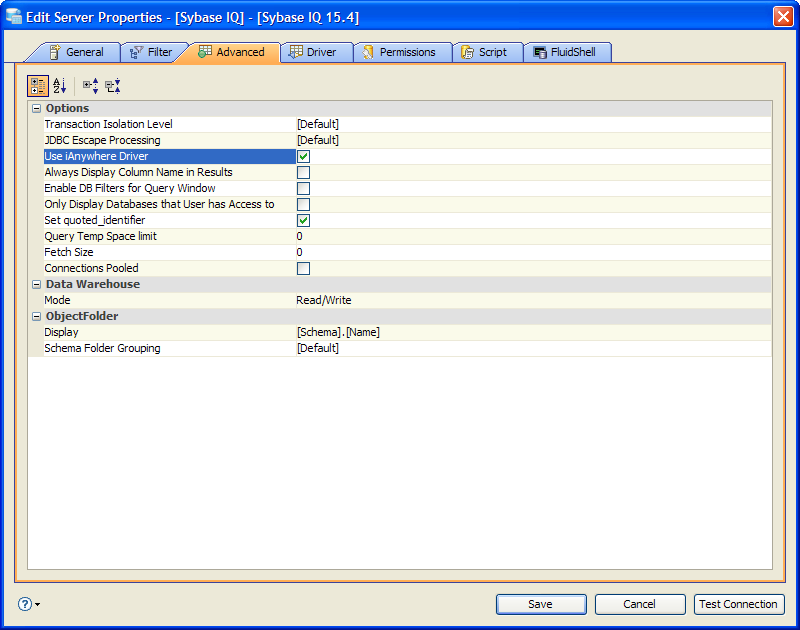Click the FluidShell tab icon

tap(540, 52)
